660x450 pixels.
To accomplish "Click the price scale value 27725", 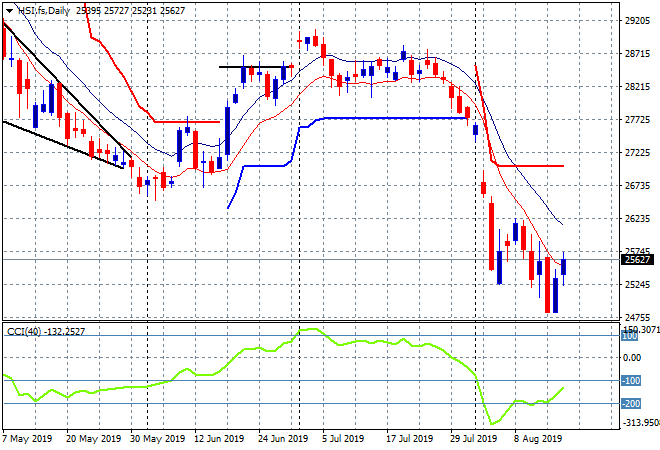I will [637, 120].
